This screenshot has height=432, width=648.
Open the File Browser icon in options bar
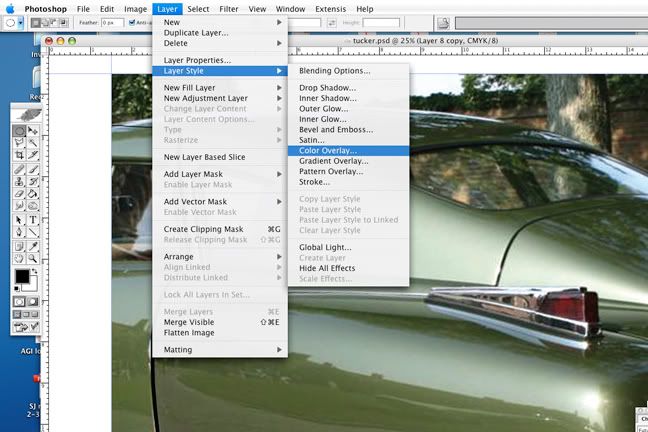pyautogui.click(x=443, y=23)
